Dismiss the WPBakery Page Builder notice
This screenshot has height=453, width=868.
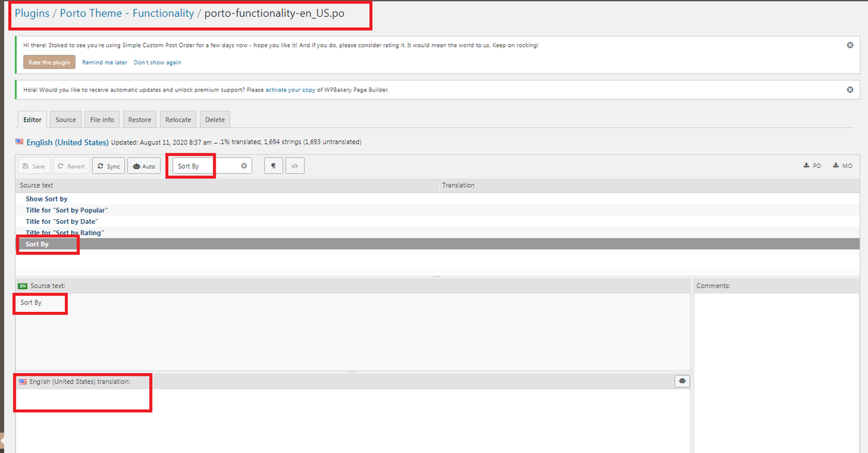pyautogui.click(x=850, y=90)
